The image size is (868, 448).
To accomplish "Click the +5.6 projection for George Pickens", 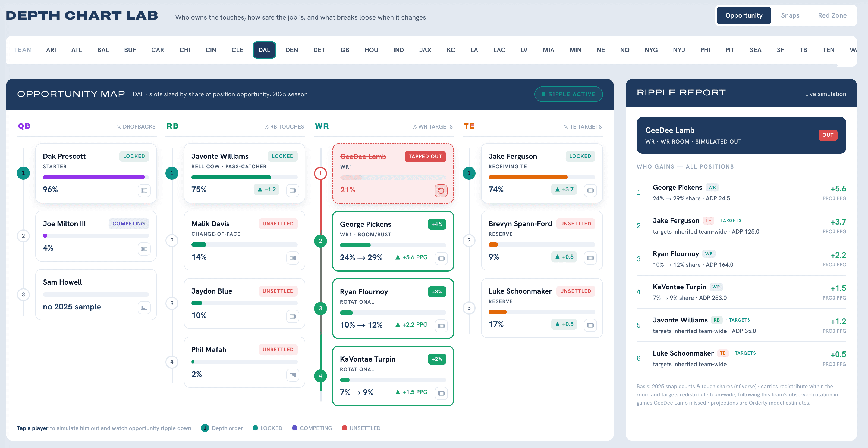I will 838,189.
